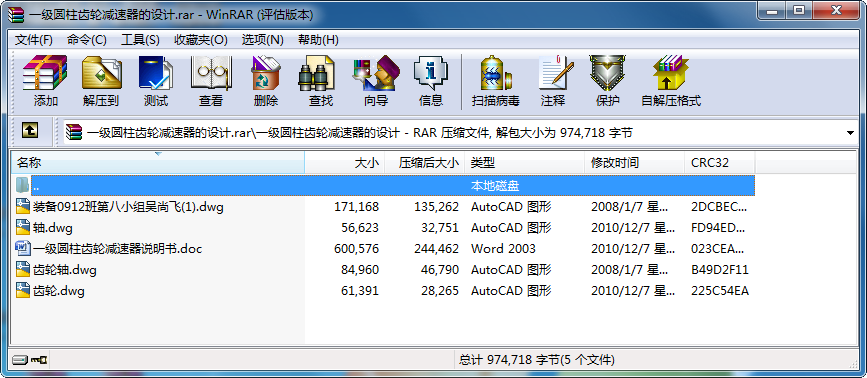Open the 查看 (View) toolbar icon
The height and width of the screenshot is (378, 867).
tap(211, 81)
